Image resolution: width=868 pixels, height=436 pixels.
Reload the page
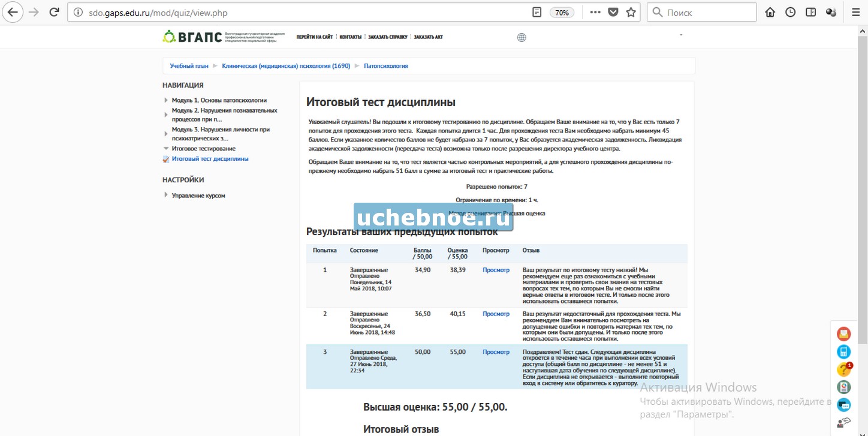click(x=54, y=12)
